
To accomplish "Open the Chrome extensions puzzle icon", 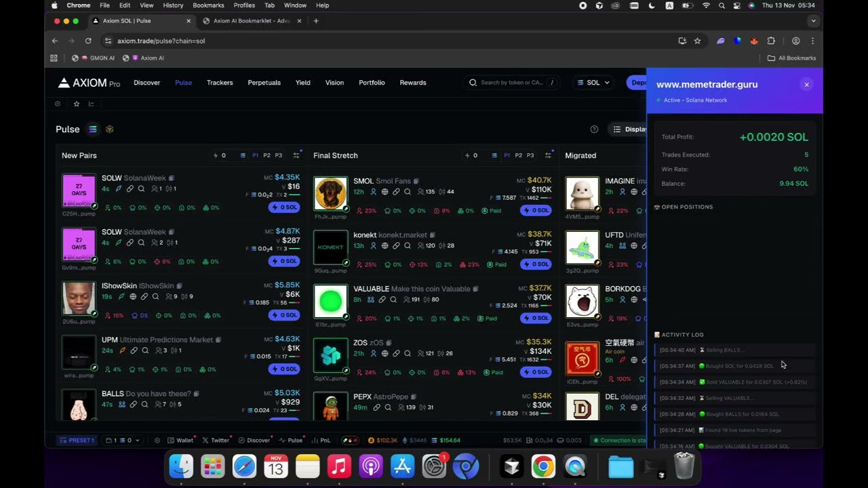I will pos(771,41).
